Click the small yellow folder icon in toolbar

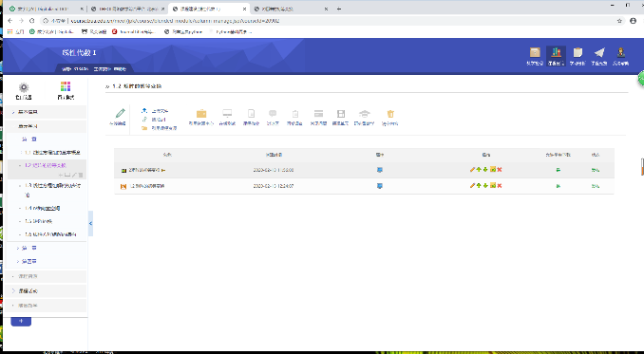[144, 128]
